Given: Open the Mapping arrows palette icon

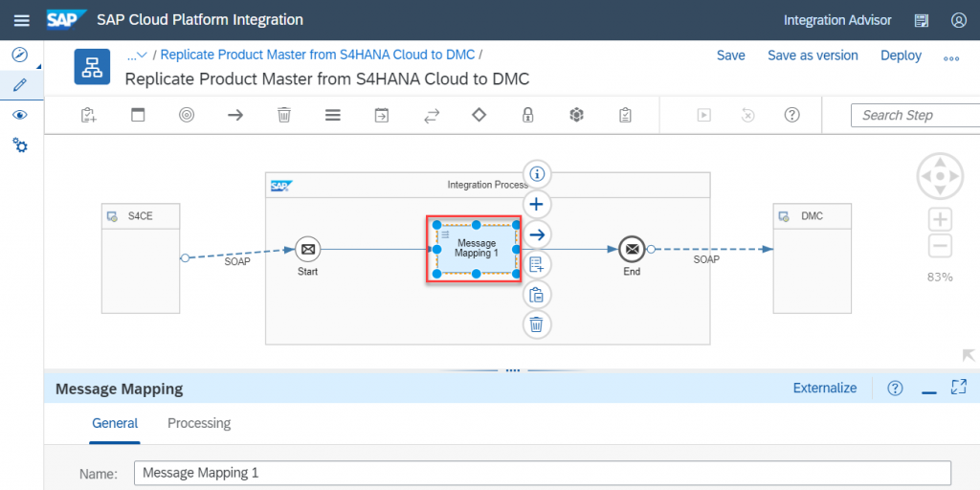Looking at the screenshot, I should tap(432, 115).
